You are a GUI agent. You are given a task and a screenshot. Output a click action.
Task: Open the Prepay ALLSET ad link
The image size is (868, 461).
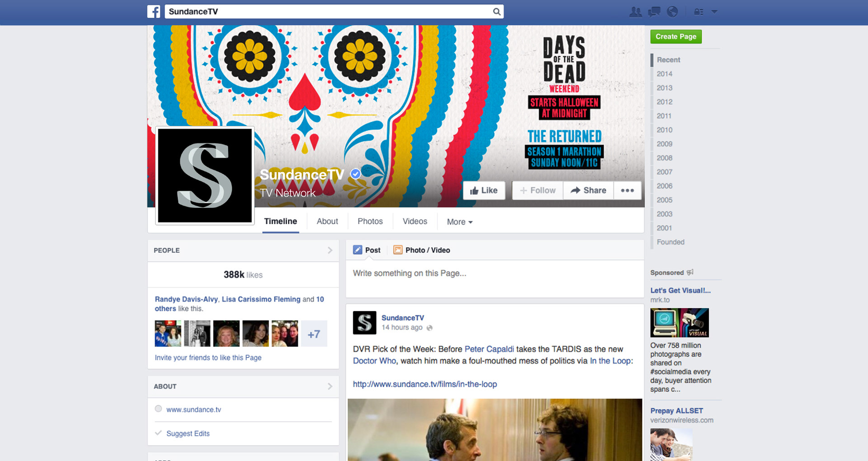pos(676,410)
